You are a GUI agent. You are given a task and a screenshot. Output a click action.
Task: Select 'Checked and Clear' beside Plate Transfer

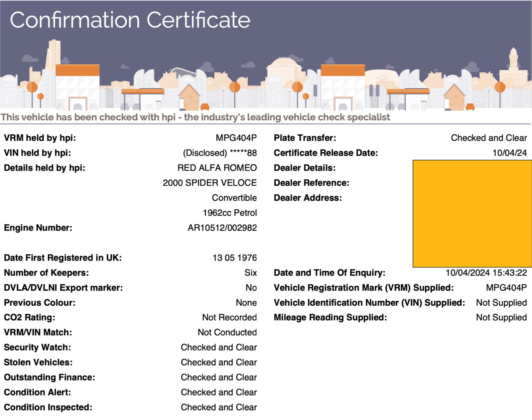click(489, 138)
